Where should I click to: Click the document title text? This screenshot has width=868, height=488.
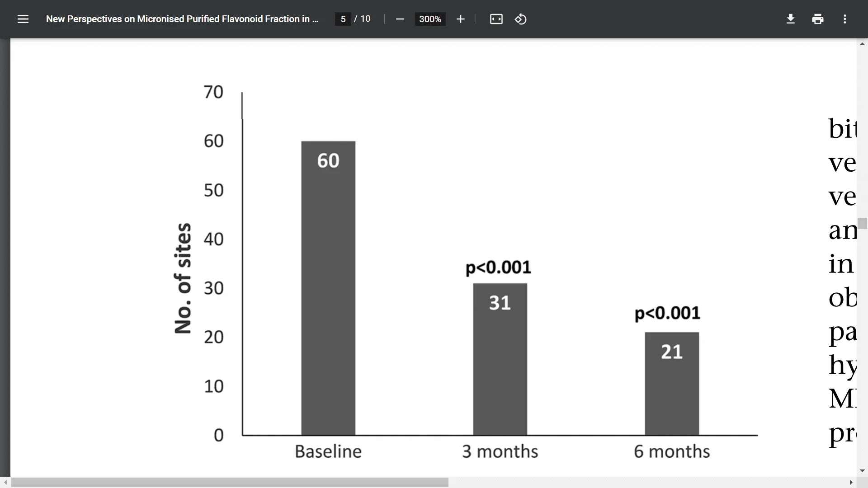pos(182,19)
